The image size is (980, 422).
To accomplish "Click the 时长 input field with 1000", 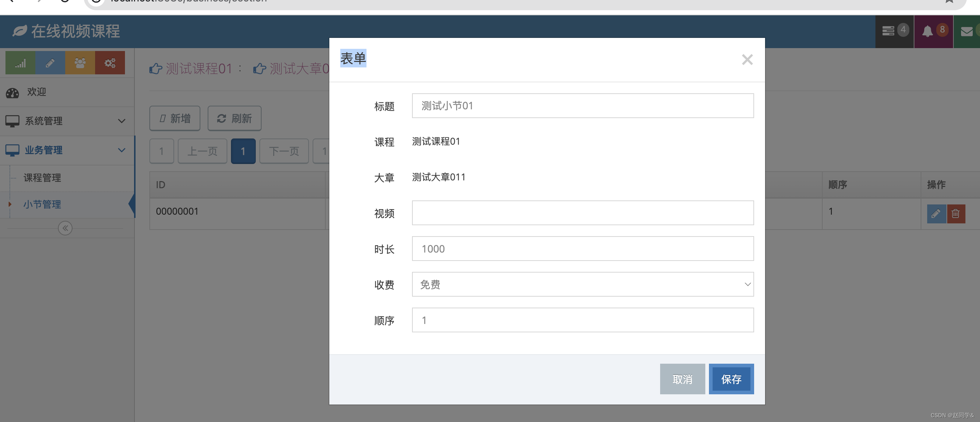I will coord(583,249).
